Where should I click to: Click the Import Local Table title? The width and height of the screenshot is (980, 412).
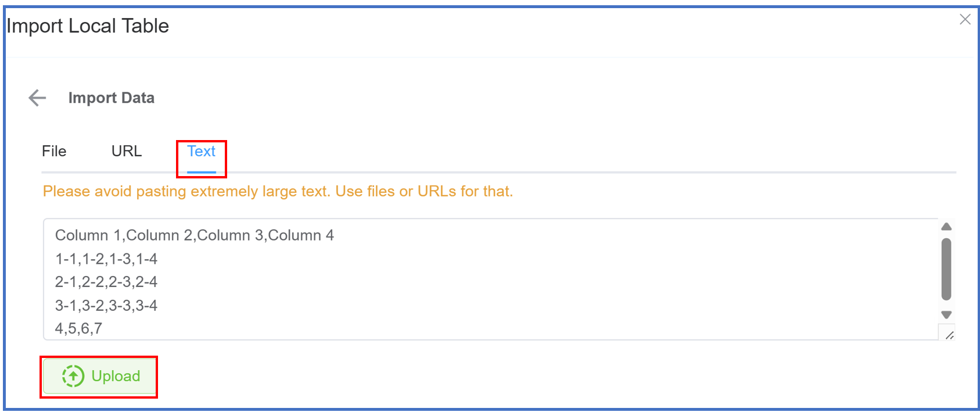pyautogui.click(x=88, y=26)
